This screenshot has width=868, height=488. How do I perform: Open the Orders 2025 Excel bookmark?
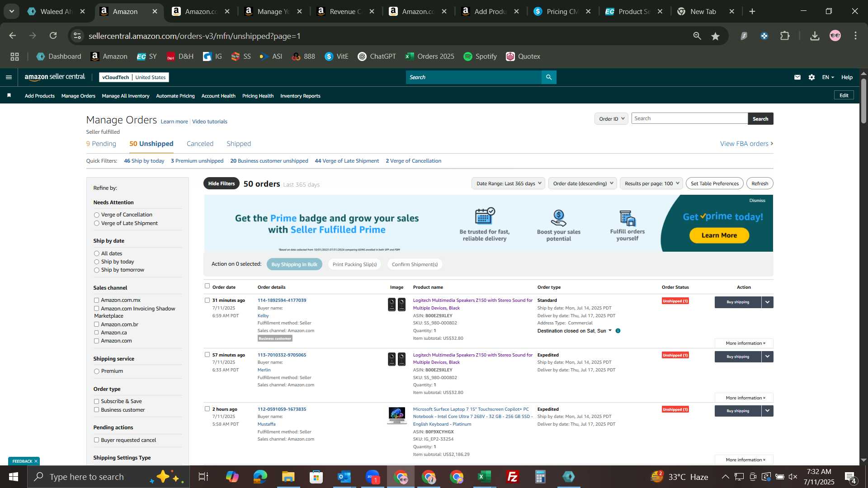[430, 56]
